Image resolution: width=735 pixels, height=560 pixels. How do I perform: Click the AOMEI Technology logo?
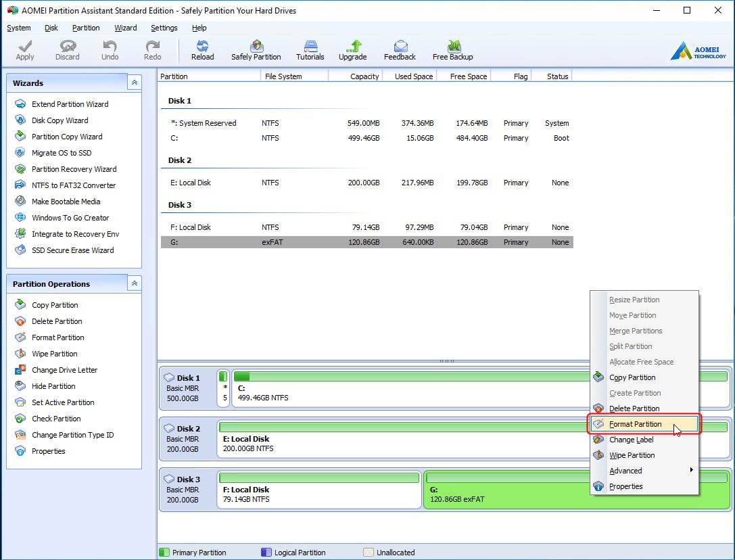click(x=698, y=51)
